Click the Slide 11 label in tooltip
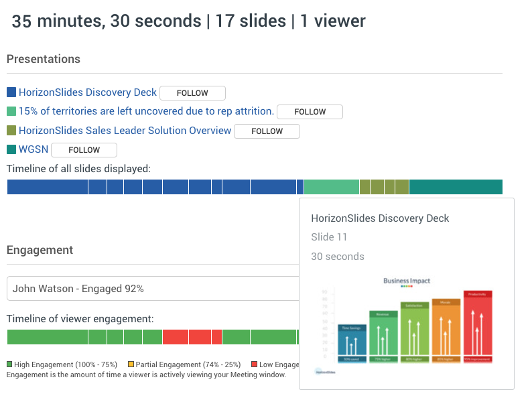The height and width of the screenshot is (406, 532). pos(329,236)
